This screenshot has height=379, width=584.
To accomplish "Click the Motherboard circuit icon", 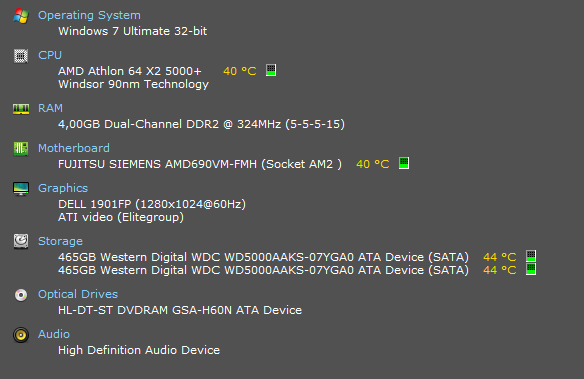I will (21, 149).
